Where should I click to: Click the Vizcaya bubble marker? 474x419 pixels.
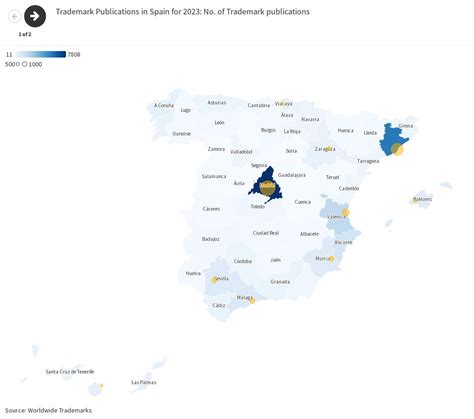pyautogui.click(x=283, y=104)
